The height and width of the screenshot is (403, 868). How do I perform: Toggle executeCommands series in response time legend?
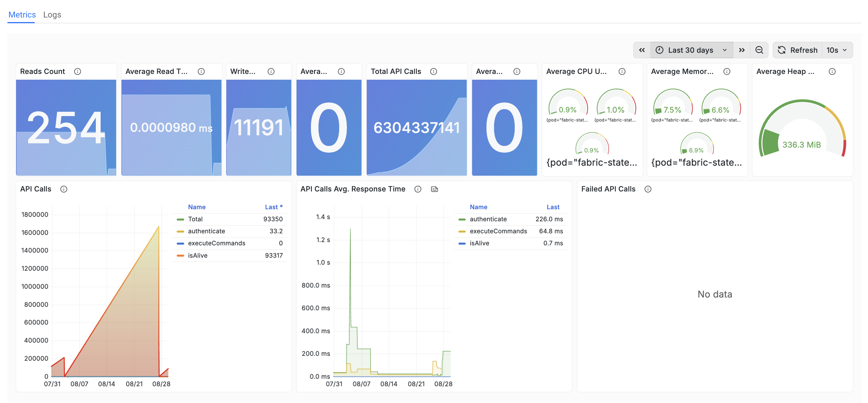click(498, 231)
